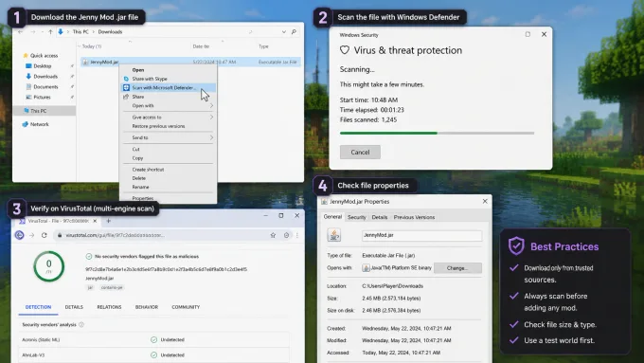Image resolution: width=644 pixels, height=363 pixels.
Task: Click the scan progress bar in Windows Security
Action: [x=437, y=134]
